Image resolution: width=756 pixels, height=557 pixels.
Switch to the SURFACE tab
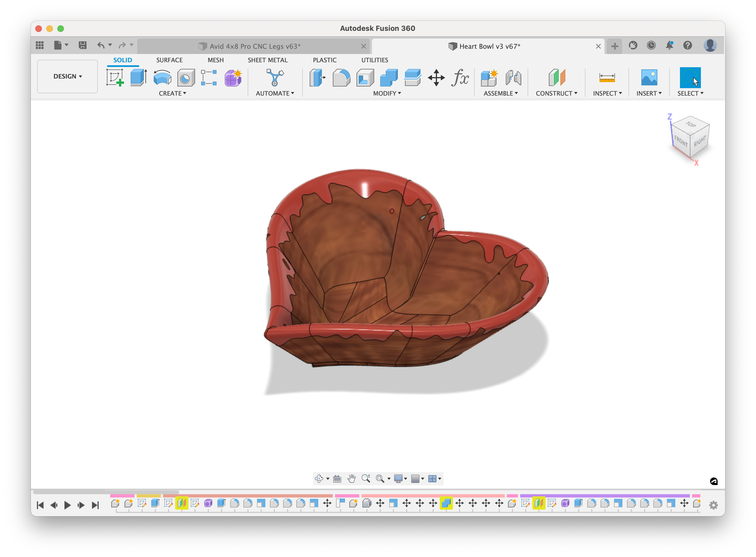coord(169,60)
